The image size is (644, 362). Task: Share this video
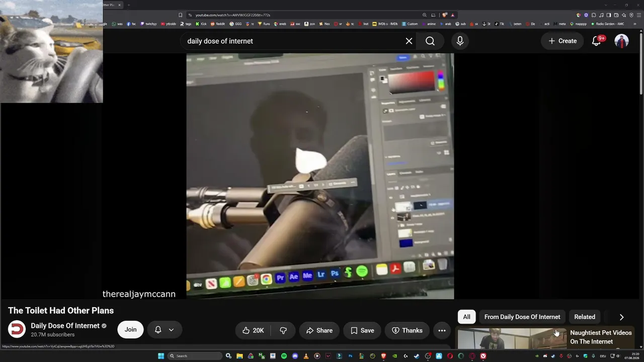point(319,330)
